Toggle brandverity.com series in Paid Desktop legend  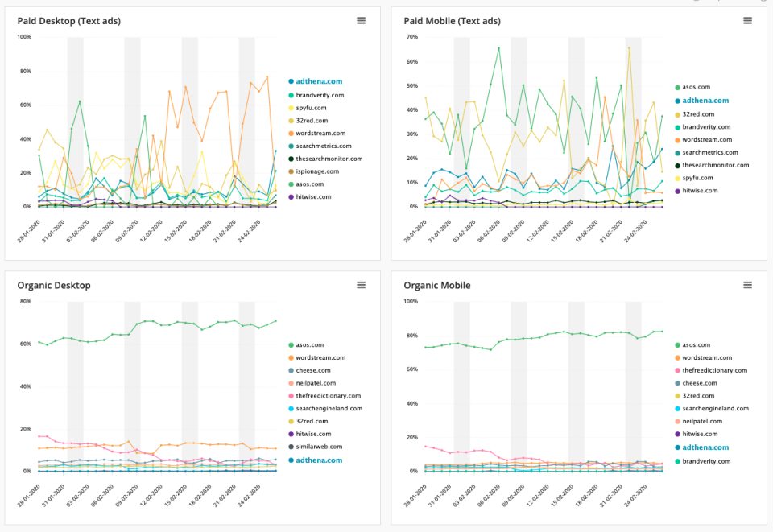click(x=316, y=95)
